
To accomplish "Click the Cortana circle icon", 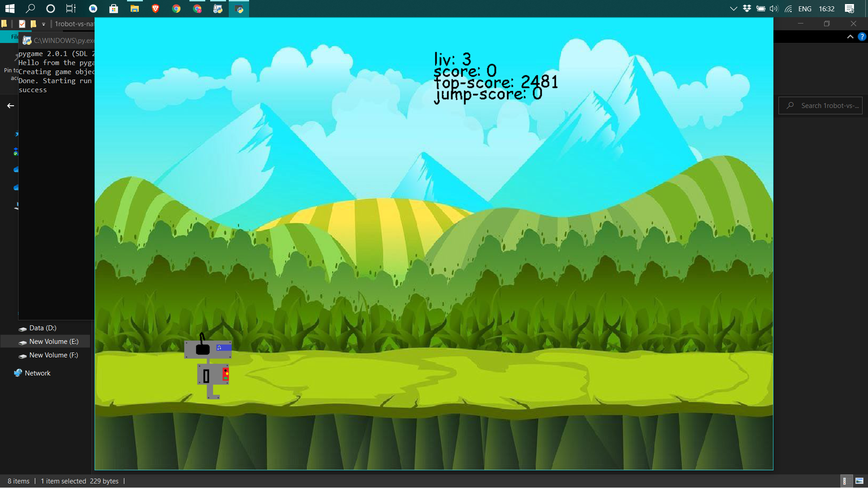I will pos(51,9).
